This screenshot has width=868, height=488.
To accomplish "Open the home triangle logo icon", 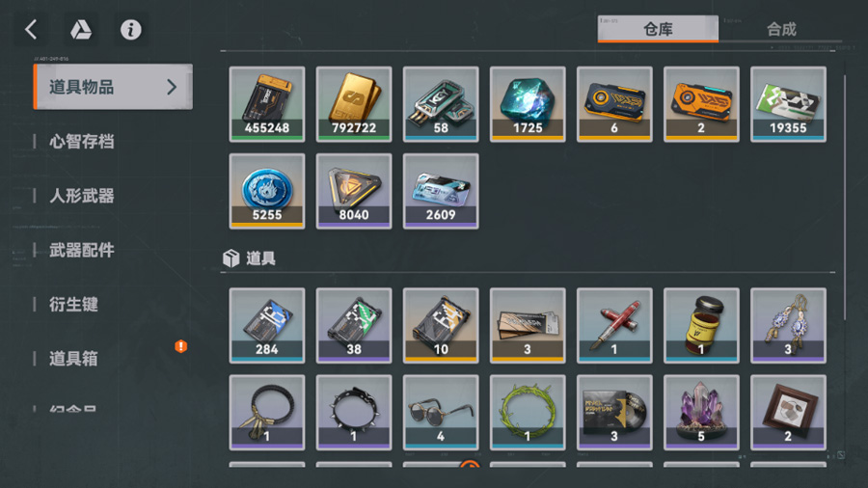I will coord(81,29).
